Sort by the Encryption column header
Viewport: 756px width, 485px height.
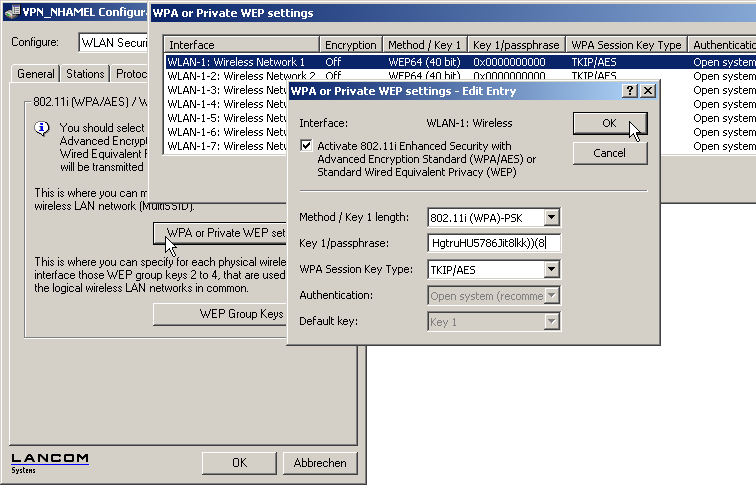point(351,45)
